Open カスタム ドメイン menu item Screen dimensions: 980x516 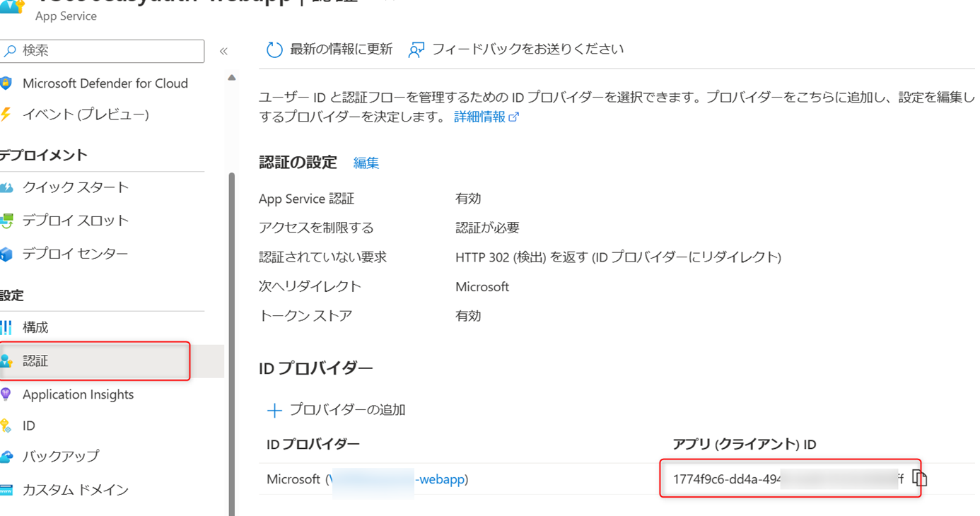75,489
